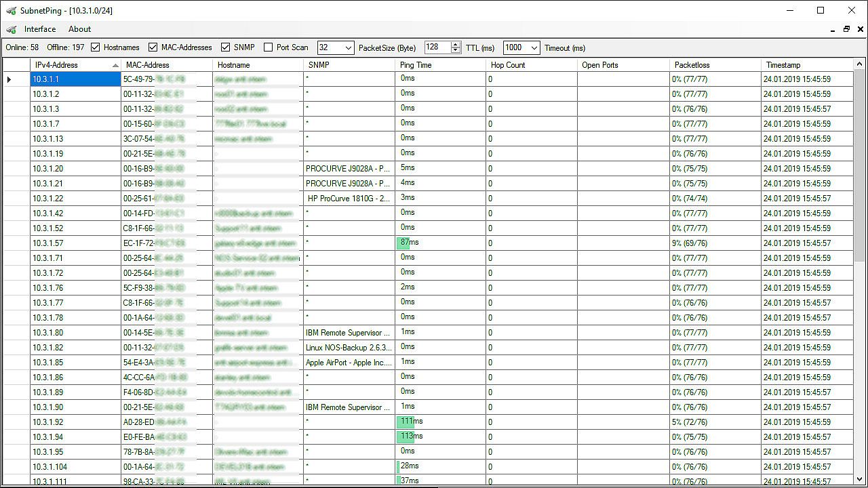The image size is (868, 488).
Task: Disable the SNMP checkbox
Action: click(x=226, y=47)
